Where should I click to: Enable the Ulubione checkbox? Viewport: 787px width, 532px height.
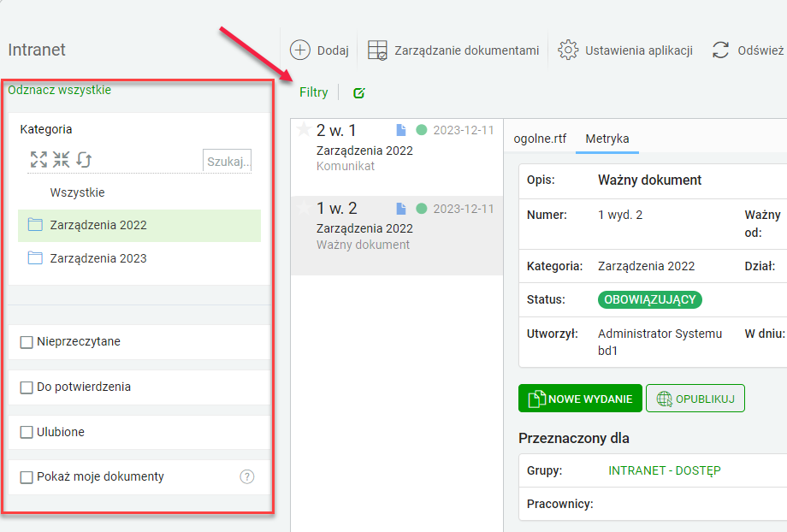(x=27, y=432)
